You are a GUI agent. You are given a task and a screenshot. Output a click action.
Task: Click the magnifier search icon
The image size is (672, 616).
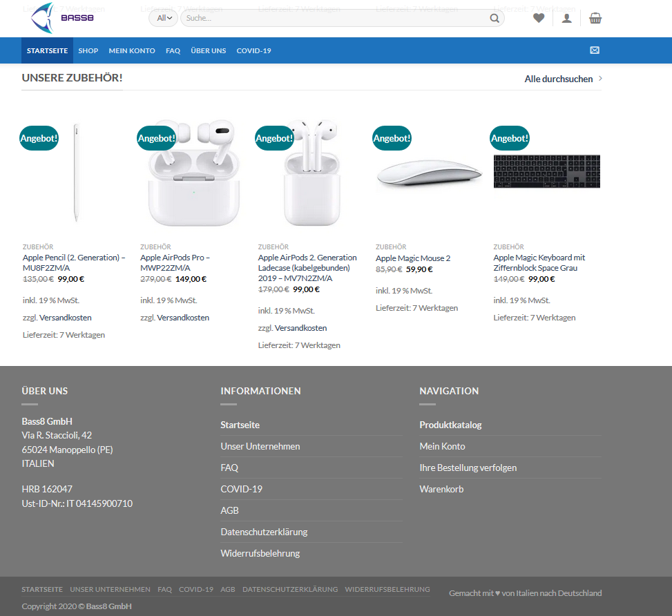click(495, 18)
